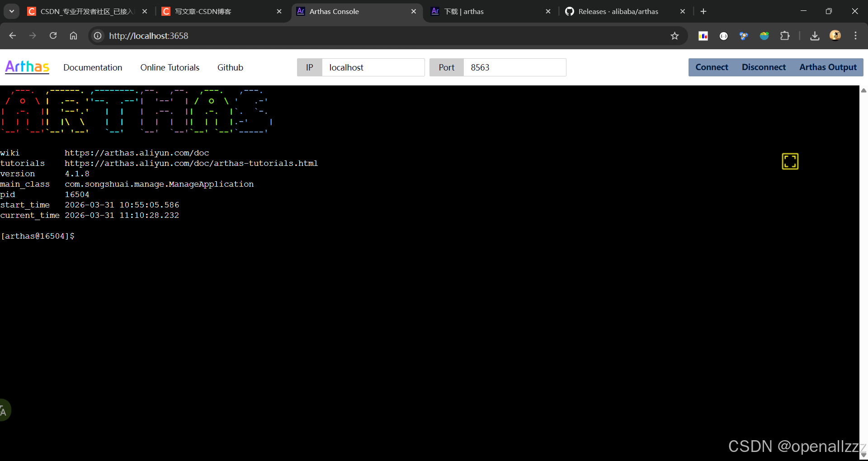
Task: Show browser downloads
Action: pos(815,36)
